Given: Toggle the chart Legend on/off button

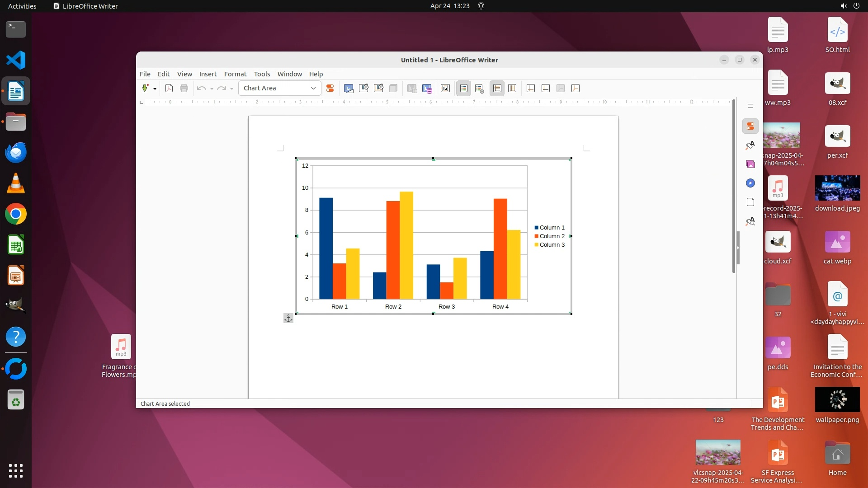Looking at the screenshot, I should [464, 88].
